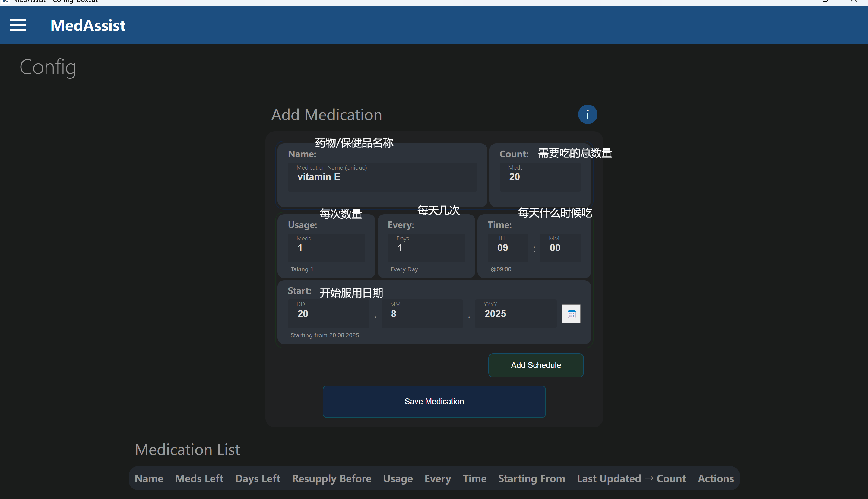
Task: Select the Count Meds input field
Action: tap(540, 177)
